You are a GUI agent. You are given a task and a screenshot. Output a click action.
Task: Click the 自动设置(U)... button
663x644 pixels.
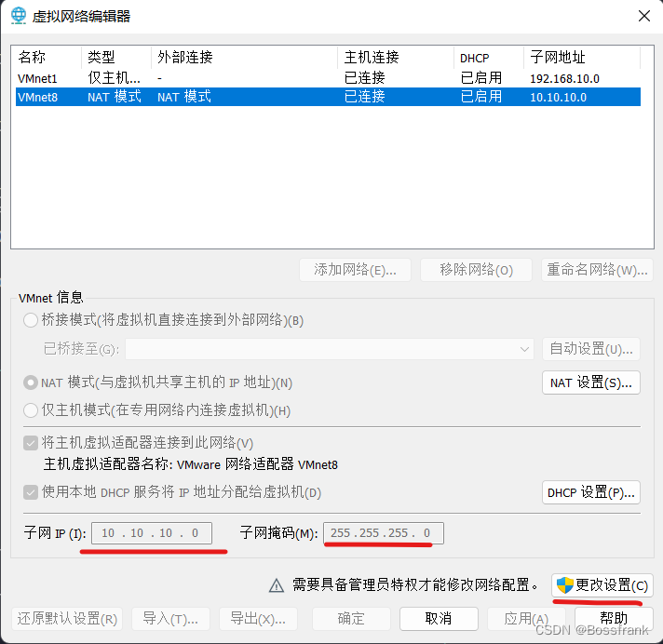tap(591, 349)
